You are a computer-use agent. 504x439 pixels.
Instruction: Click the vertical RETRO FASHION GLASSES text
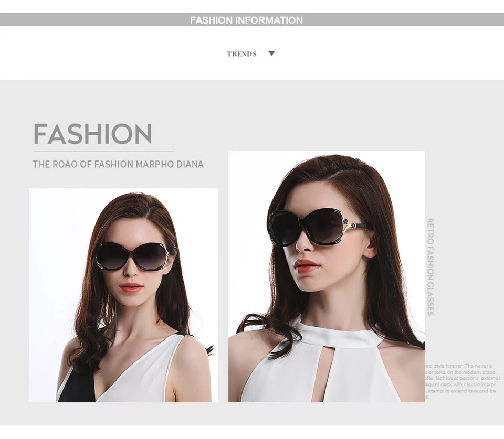pos(430,267)
